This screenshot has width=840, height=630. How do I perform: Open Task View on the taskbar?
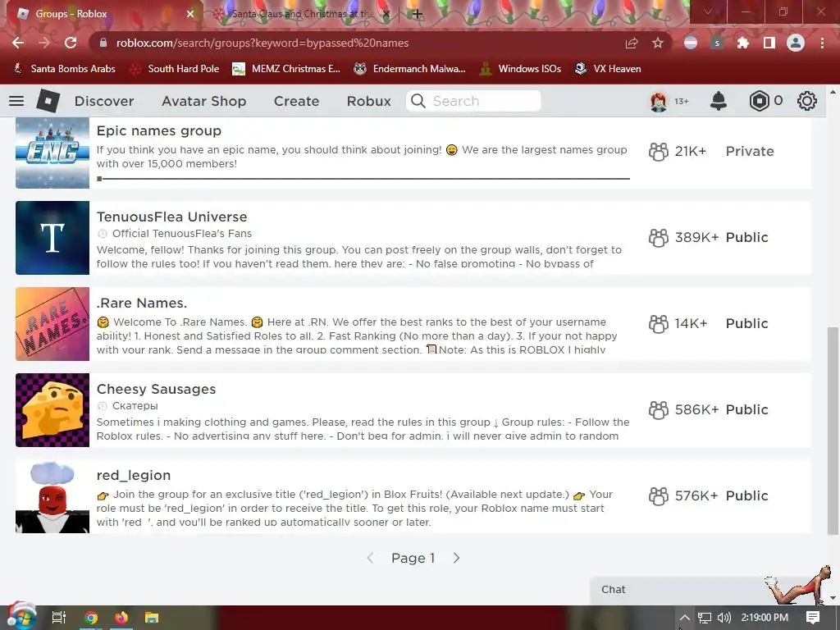click(x=59, y=618)
